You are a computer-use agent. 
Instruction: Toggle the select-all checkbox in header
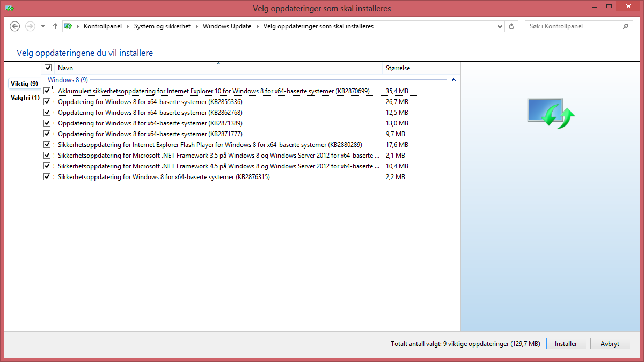coord(48,68)
